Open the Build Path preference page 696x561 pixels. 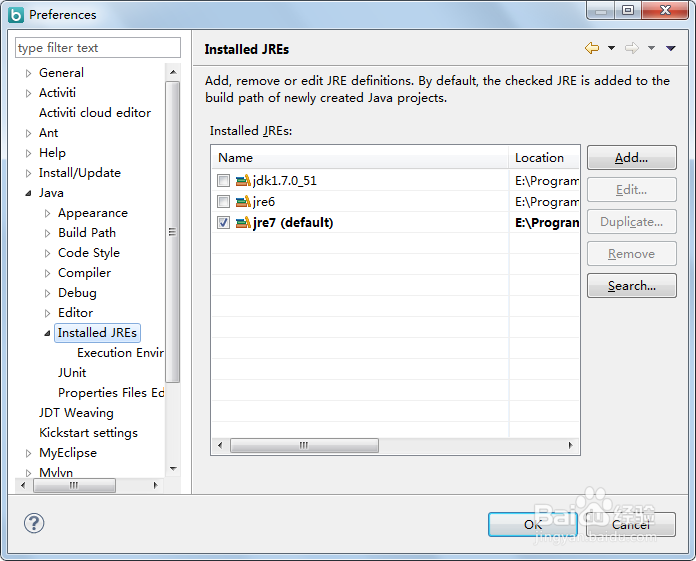pos(87,233)
